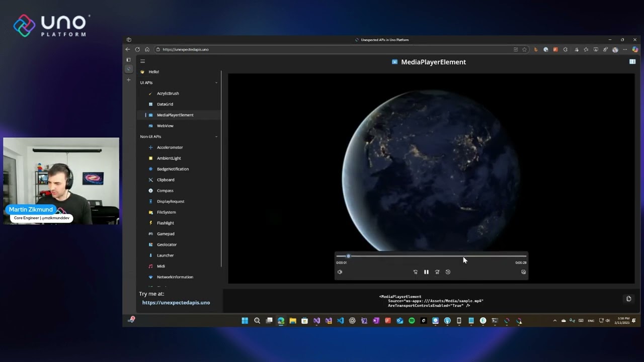This screenshot has width=644, height=362.
Task: Skip back ten seconds in player
Action: click(x=416, y=272)
